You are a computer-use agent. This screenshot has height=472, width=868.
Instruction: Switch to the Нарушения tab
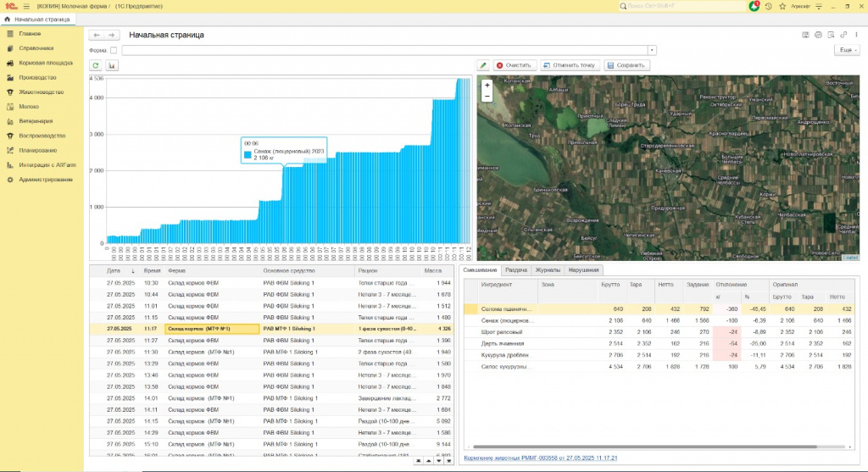tap(583, 269)
